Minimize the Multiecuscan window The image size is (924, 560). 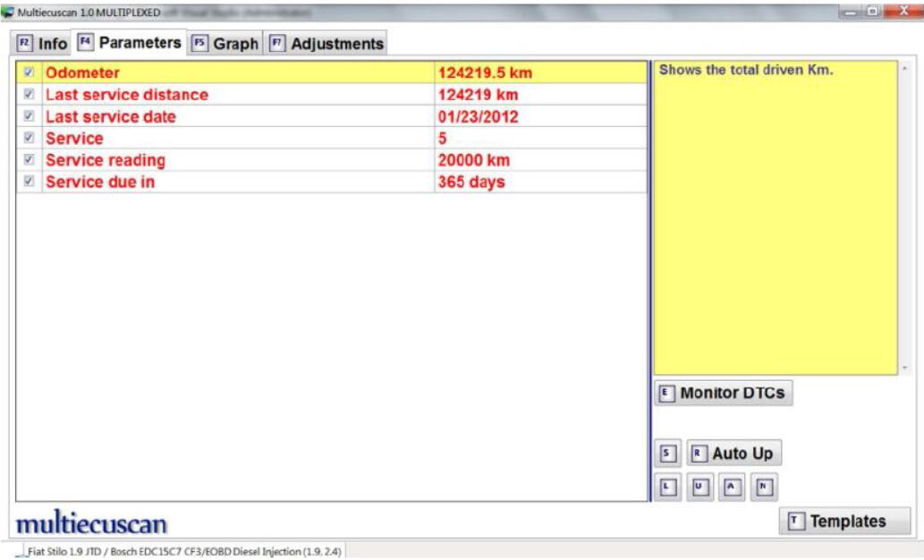pos(851,12)
